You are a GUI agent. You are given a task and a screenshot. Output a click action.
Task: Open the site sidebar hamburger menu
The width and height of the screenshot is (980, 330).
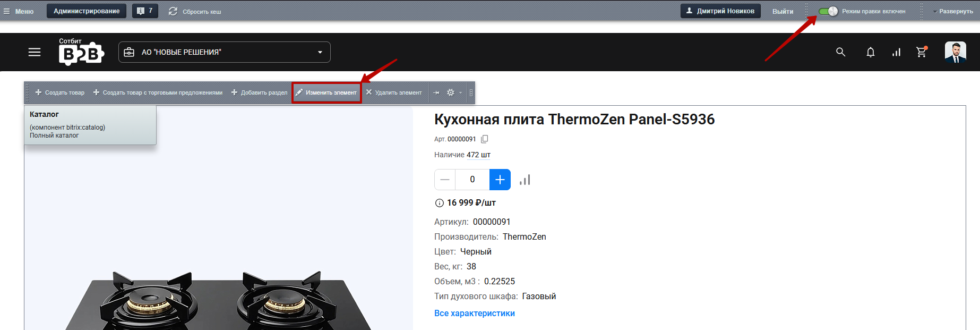click(35, 52)
